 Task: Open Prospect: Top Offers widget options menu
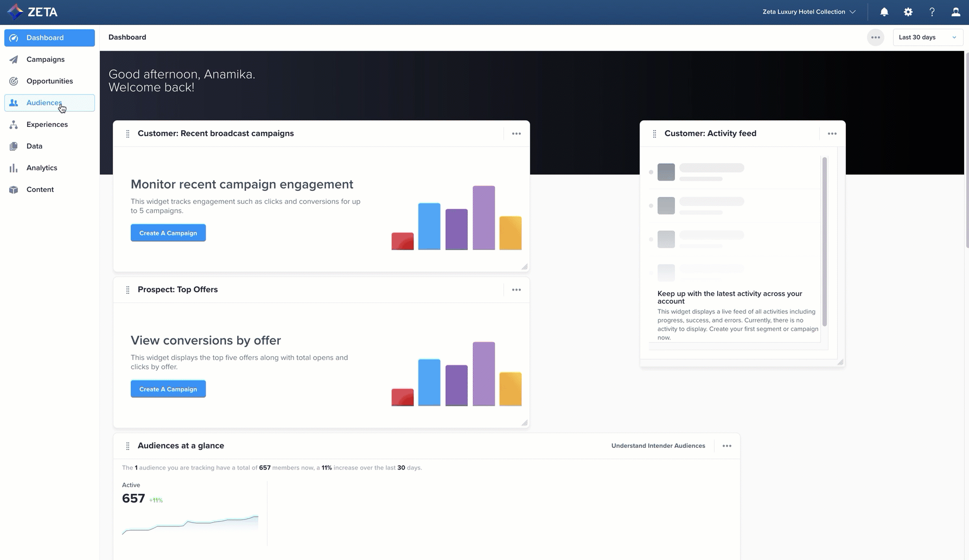(x=517, y=290)
